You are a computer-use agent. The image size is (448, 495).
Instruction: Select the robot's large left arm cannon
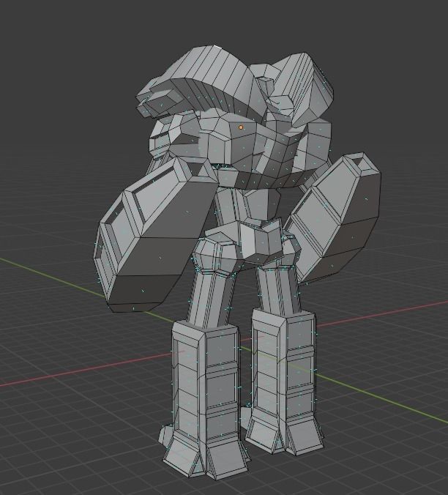[156, 235]
